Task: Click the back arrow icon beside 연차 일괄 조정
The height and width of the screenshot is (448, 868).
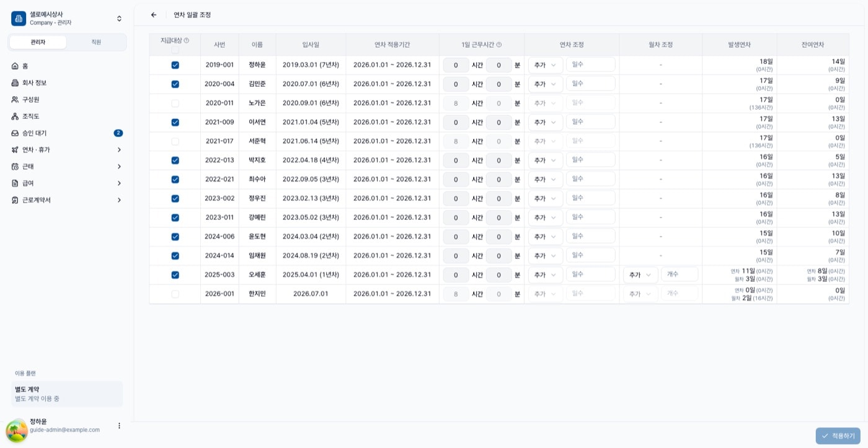Action: 154,15
